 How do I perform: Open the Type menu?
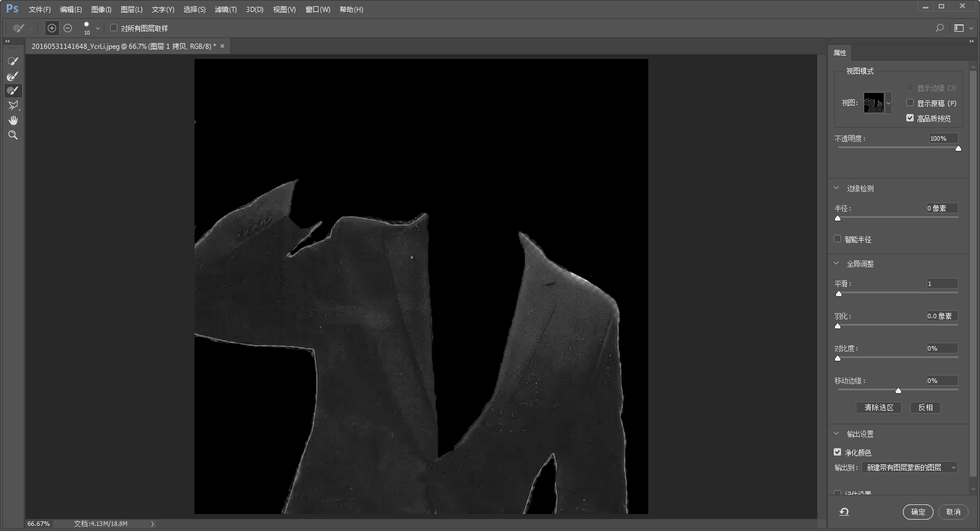pos(163,10)
